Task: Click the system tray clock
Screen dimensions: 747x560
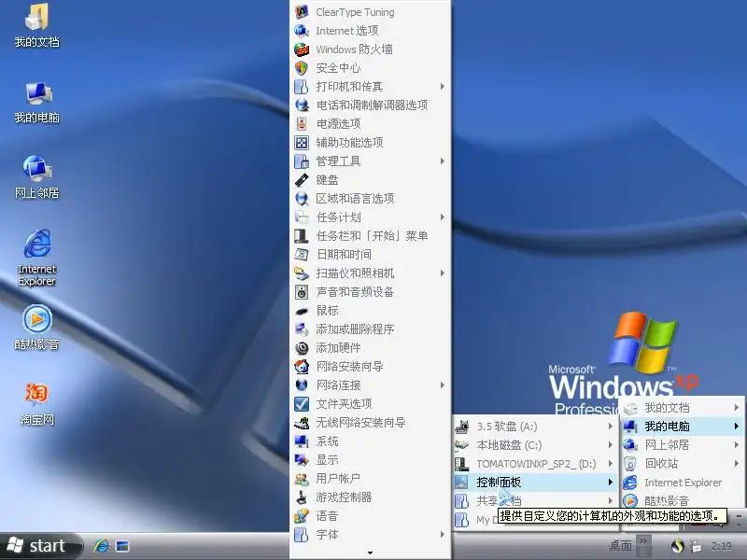Action: point(721,546)
